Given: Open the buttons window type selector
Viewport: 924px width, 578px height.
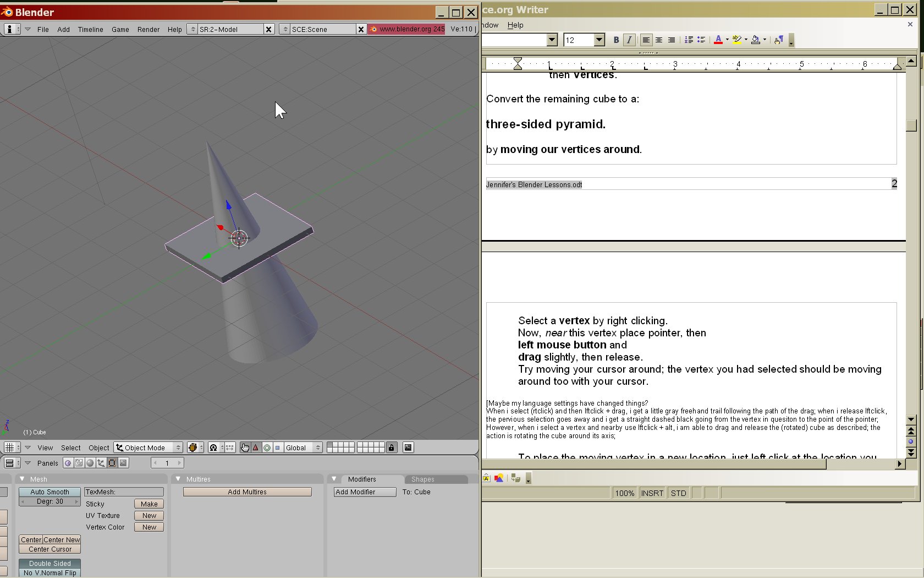Looking at the screenshot, I should click(12, 463).
